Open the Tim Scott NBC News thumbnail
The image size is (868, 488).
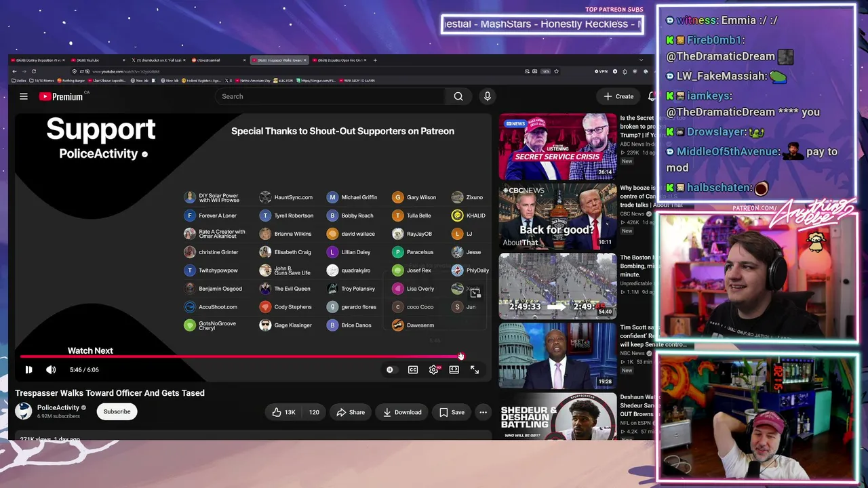coord(557,356)
